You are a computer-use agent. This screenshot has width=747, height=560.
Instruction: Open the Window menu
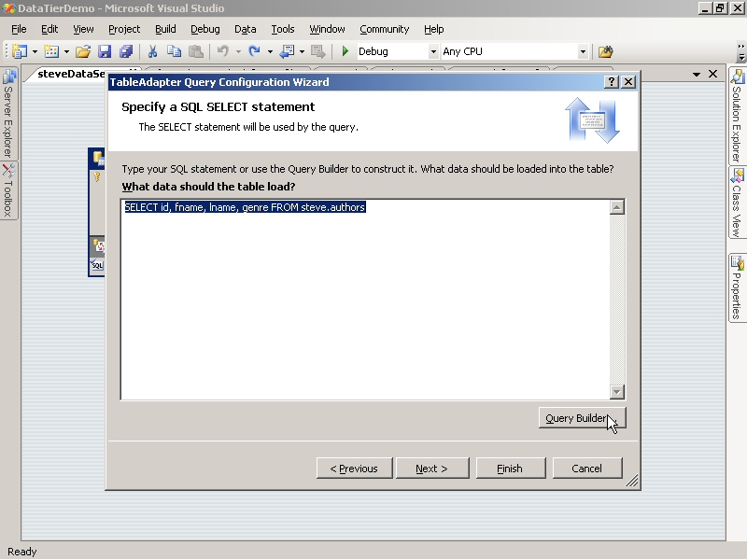coord(328,29)
